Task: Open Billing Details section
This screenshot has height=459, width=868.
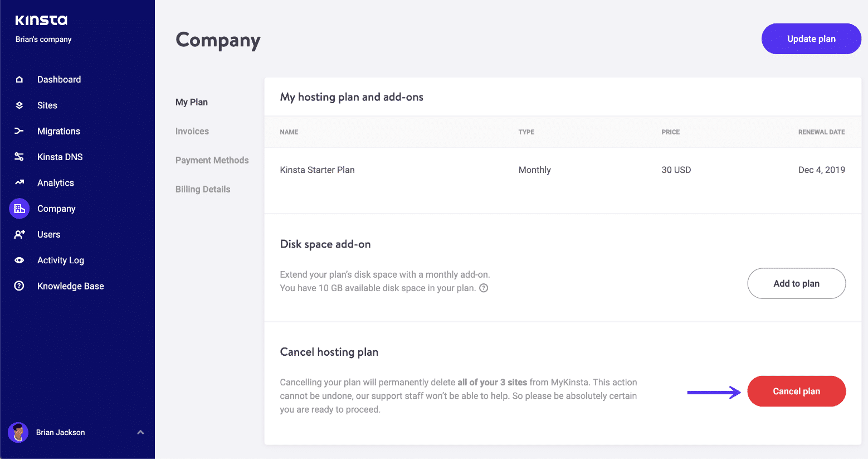Action: (202, 189)
